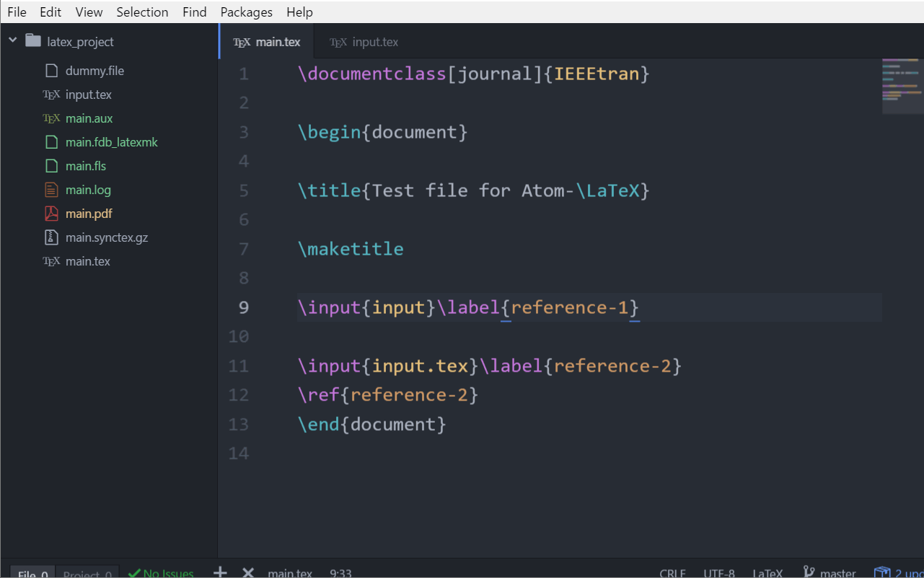
Task: Open the File menu
Action: (17, 12)
